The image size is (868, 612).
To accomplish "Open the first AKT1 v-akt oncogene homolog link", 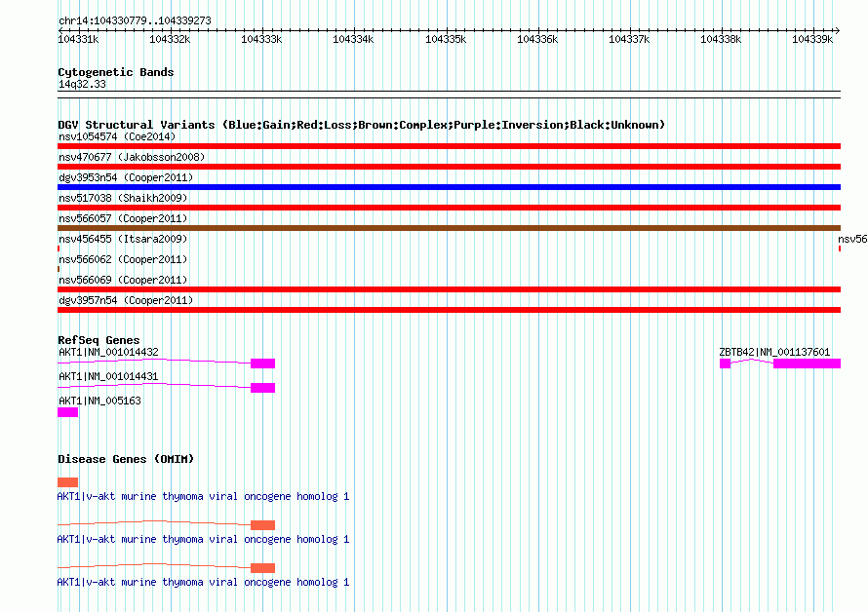I will (x=203, y=496).
